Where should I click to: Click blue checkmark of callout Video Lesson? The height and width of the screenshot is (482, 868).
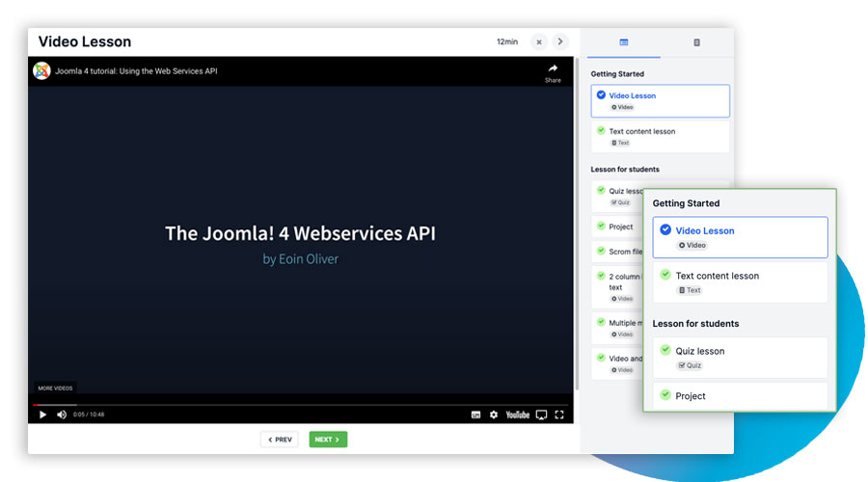(665, 229)
